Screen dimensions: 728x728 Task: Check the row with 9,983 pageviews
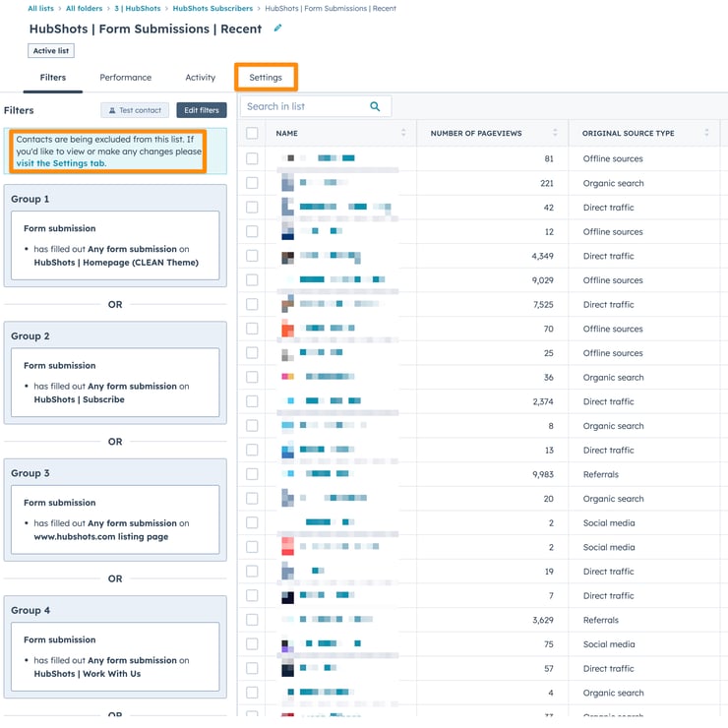click(252, 474)
